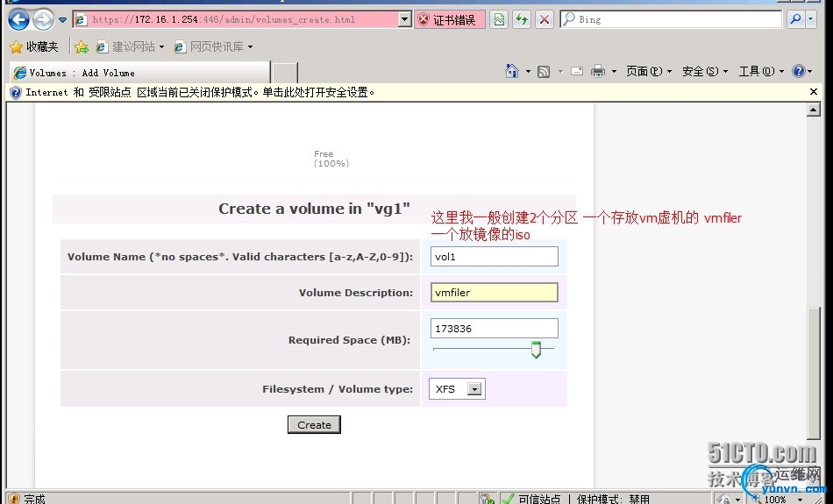Open a new blank tab

[x=285, y=72]
